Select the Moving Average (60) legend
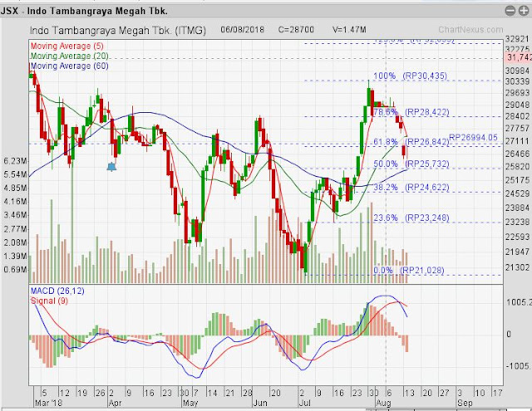Image resolution: width=532 pixels, height=411 pixels. coord(70,66)
